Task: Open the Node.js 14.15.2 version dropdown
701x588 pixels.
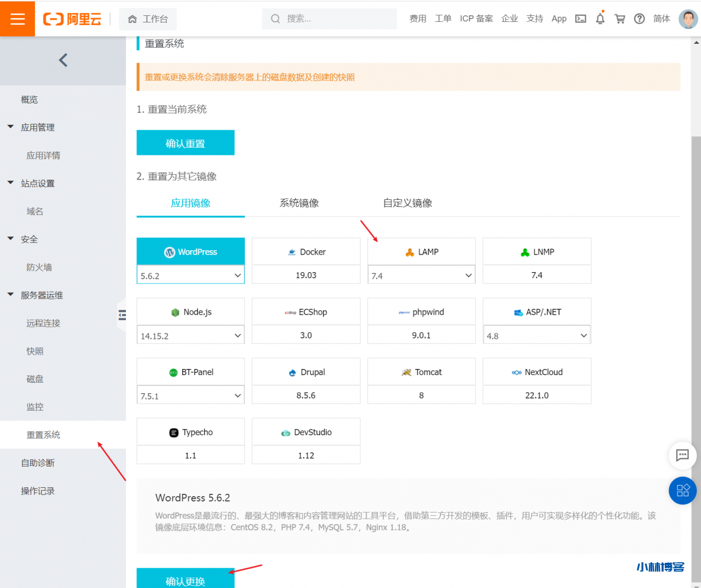Action: click(191, 335)
